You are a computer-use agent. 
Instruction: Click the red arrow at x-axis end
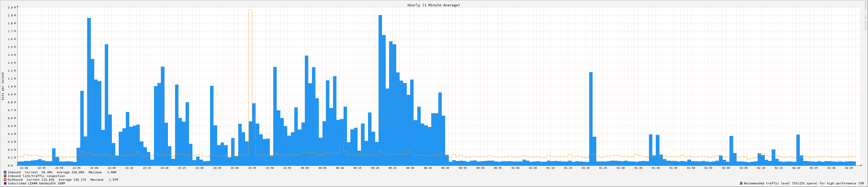coord(860,165)
